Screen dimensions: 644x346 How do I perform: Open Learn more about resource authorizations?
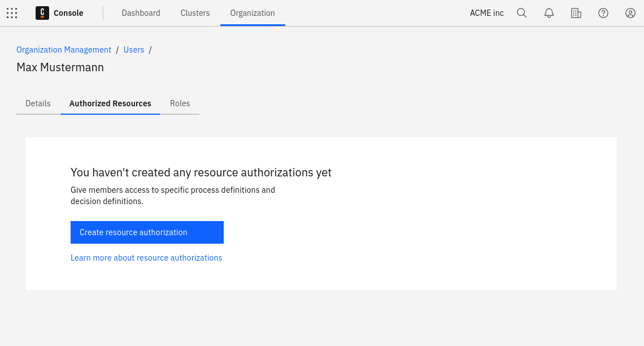[146, 258]
